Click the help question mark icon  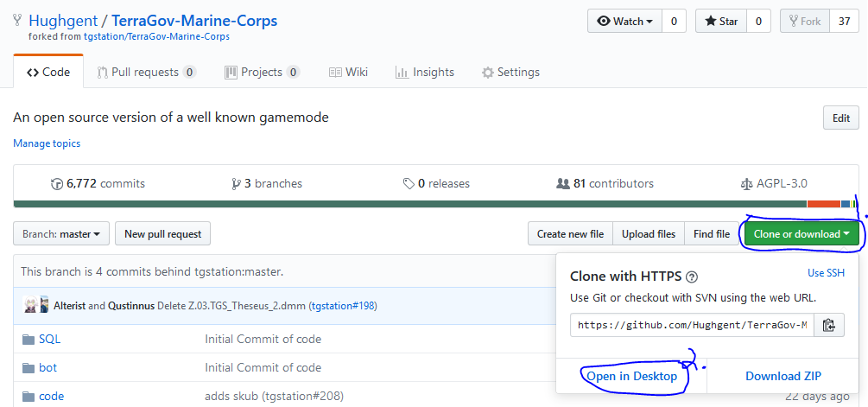coord(692,277)
